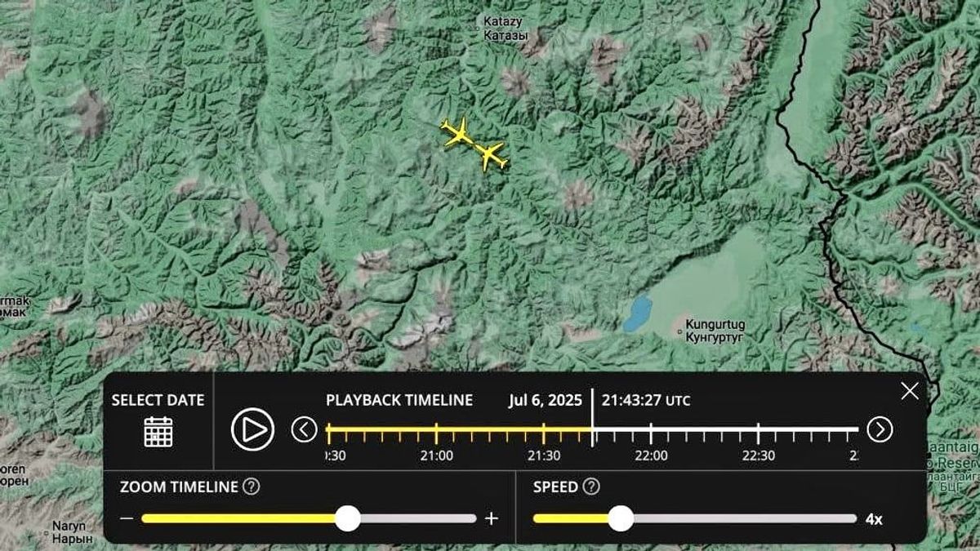Screen dimensions: 980x551
Task: Click the plus sign on Zoom Timeline
Action: (x=491, y=518)
